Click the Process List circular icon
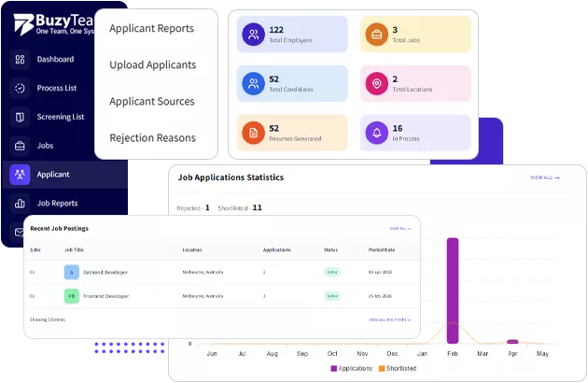This screenshot has width=588, height=383. click(20, 88)
